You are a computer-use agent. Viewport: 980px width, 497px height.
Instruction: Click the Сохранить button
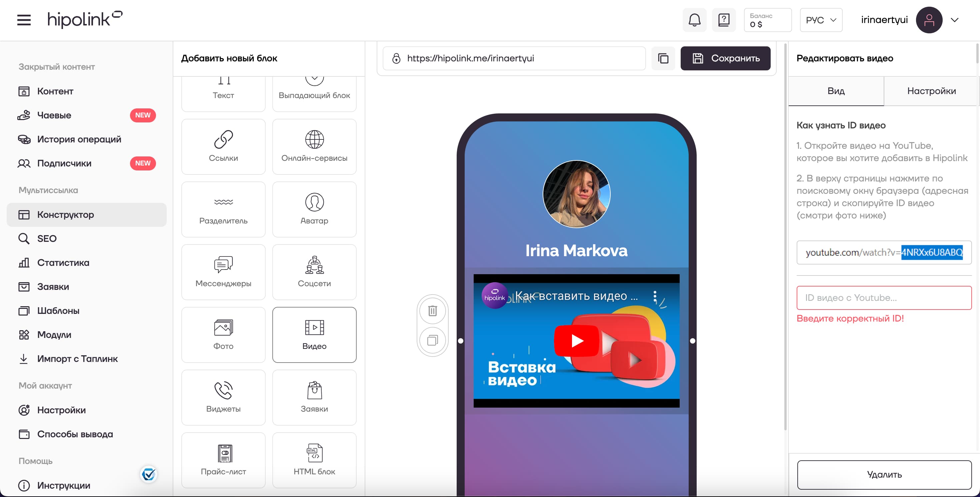725,58
